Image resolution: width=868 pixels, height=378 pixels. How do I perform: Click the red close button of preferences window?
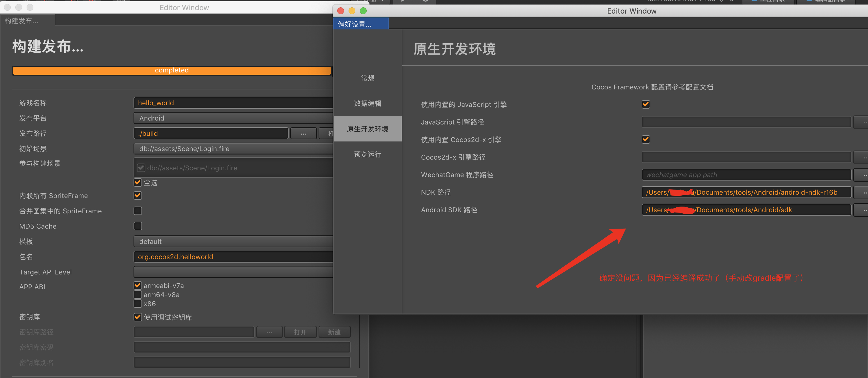pos(340,11)
